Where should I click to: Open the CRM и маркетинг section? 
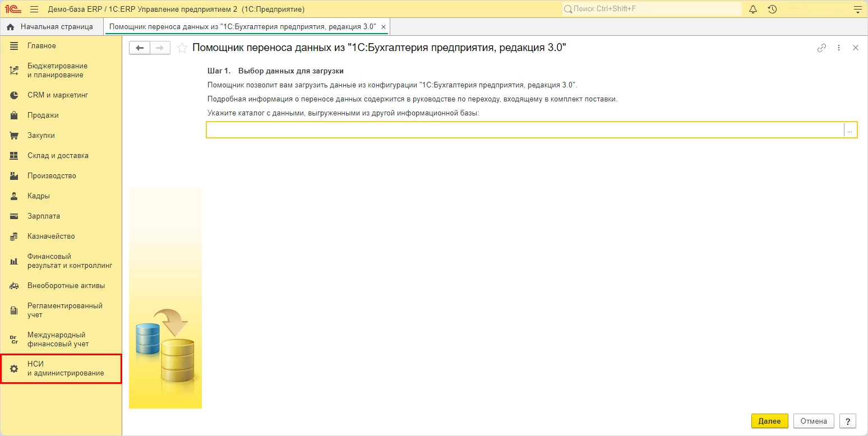(61, 95)
